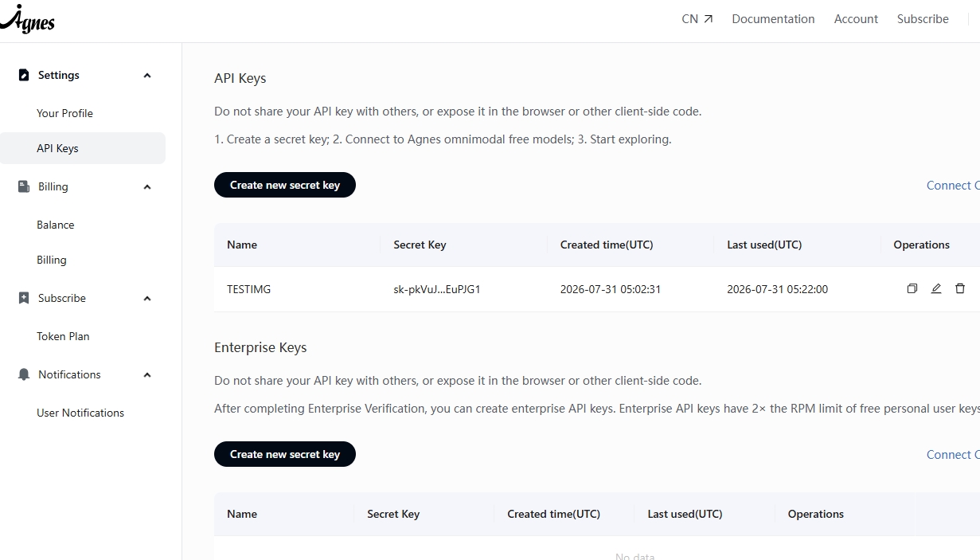Open User Notifications page
This screenshot has width=980, height=560.
pos(80,413)
